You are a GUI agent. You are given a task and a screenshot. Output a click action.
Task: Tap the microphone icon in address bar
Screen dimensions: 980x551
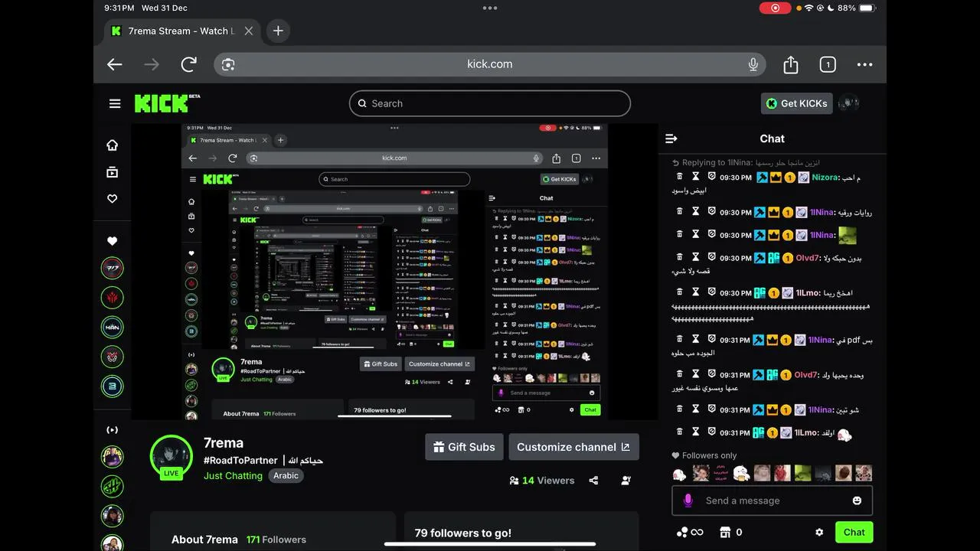pos(753,64)
